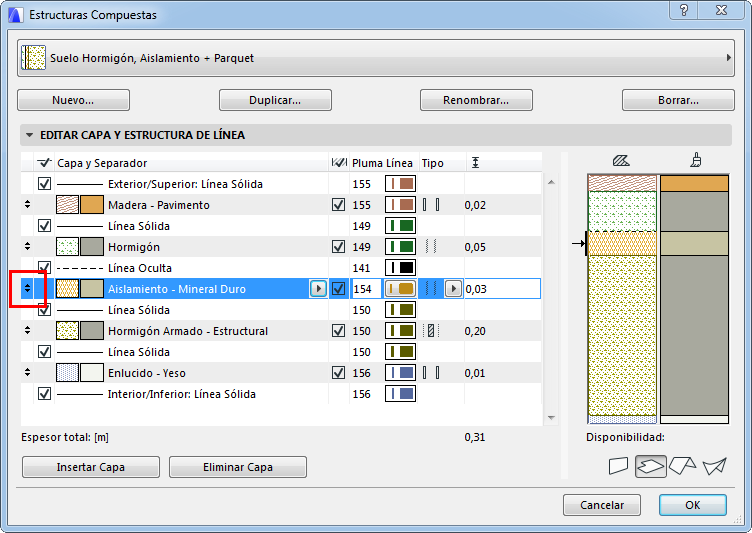The width and height of the screenshot is (752, 533).
Task: Click gray surface swatch of Hormigón
Action: 92,247
